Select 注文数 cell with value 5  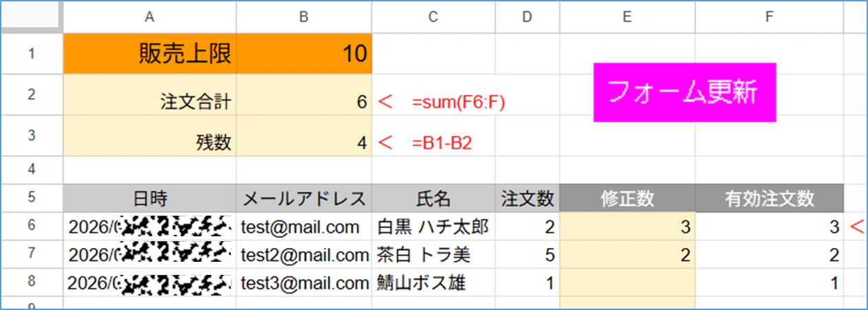[x=528, y=256]
